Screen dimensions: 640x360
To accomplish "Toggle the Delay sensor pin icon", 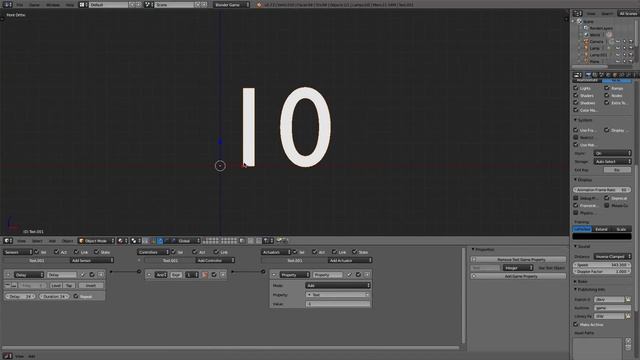I will (83, 275).
